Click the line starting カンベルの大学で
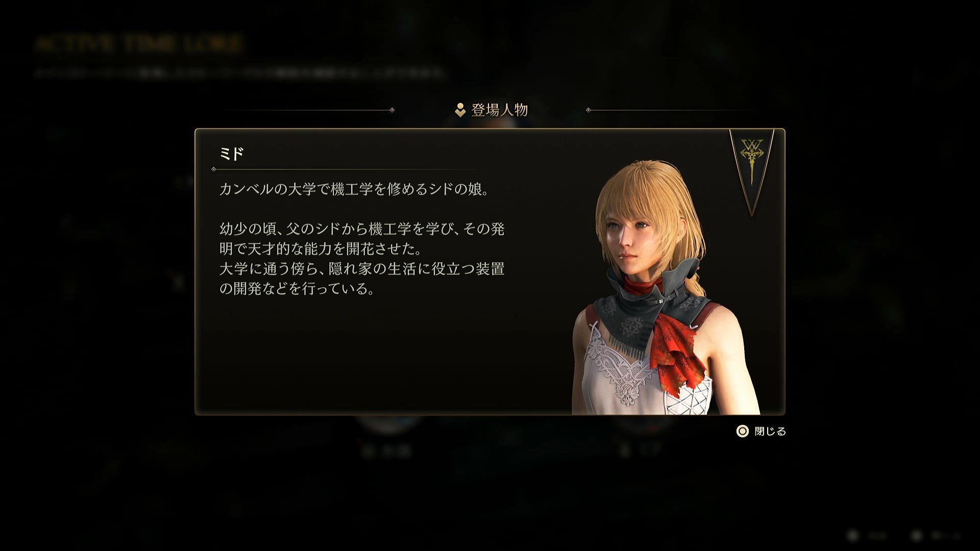 click(355, 189)
